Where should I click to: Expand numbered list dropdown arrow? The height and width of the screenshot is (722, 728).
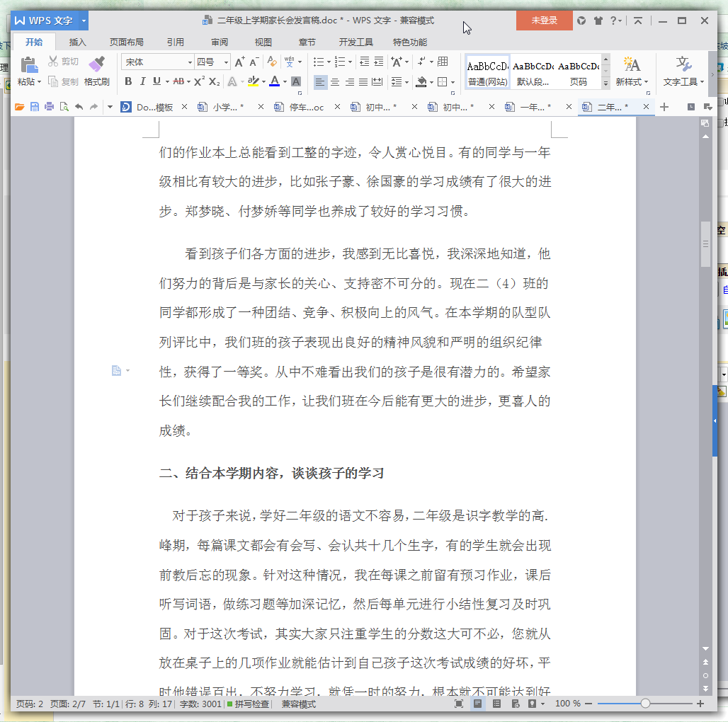[350, 62]
